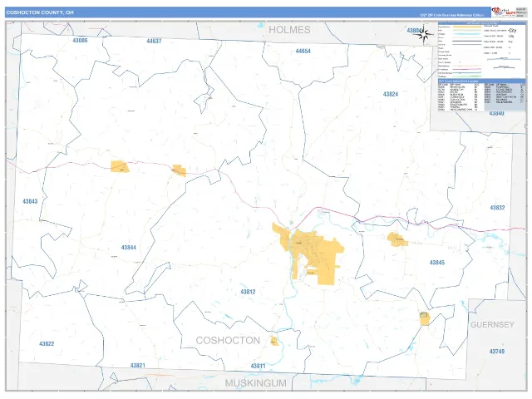
Task: Select the large COSHOCTON county label
Action: pyautogui.click(x=228, y=340)
